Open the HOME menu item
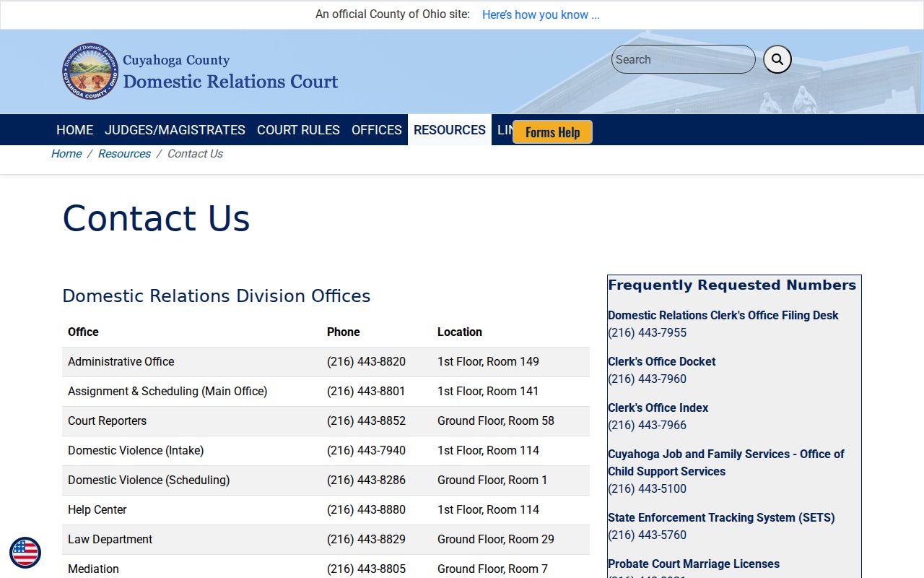The width and height of the screenshot is (924, 578). pos(75,130)
